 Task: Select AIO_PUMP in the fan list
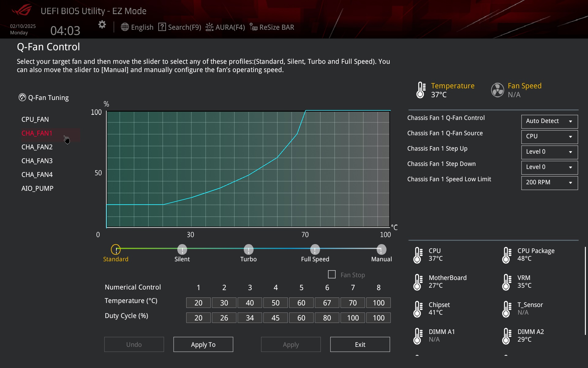(37, 189)
